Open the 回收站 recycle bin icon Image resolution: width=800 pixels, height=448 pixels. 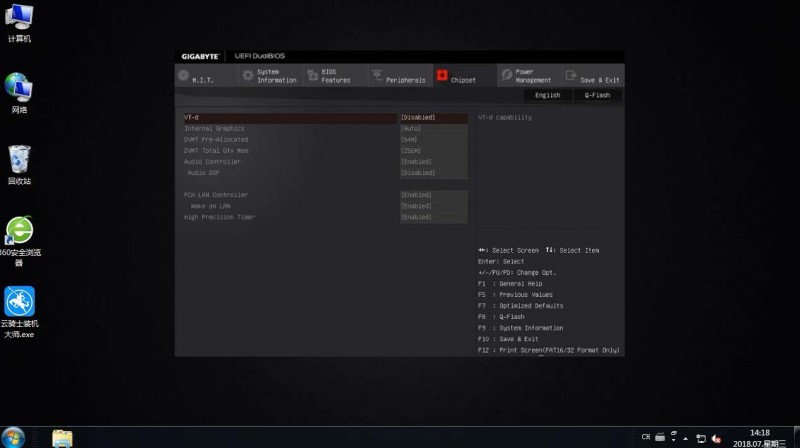click(19, 165)
